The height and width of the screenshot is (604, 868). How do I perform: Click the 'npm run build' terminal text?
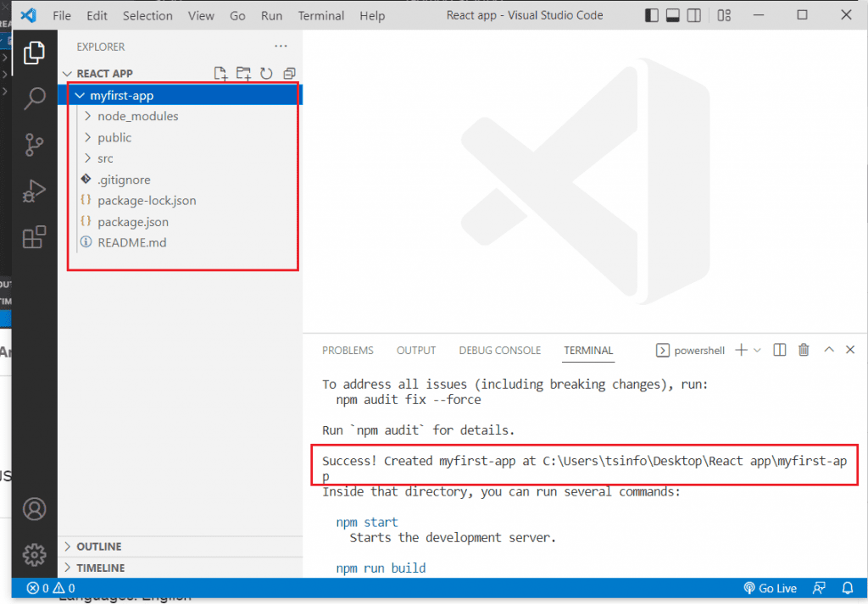381,568
